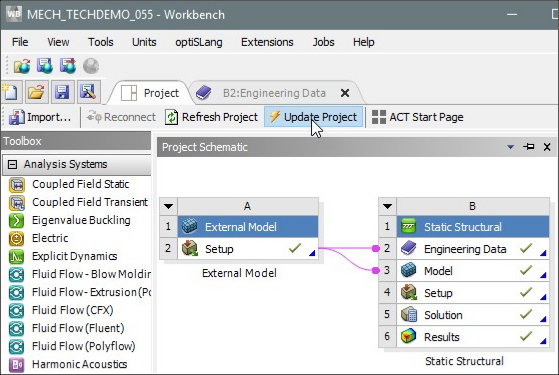Viewport: 559px width, 375px height.
Task: Click the Solution calculator icon
Action: coord(409,314)
